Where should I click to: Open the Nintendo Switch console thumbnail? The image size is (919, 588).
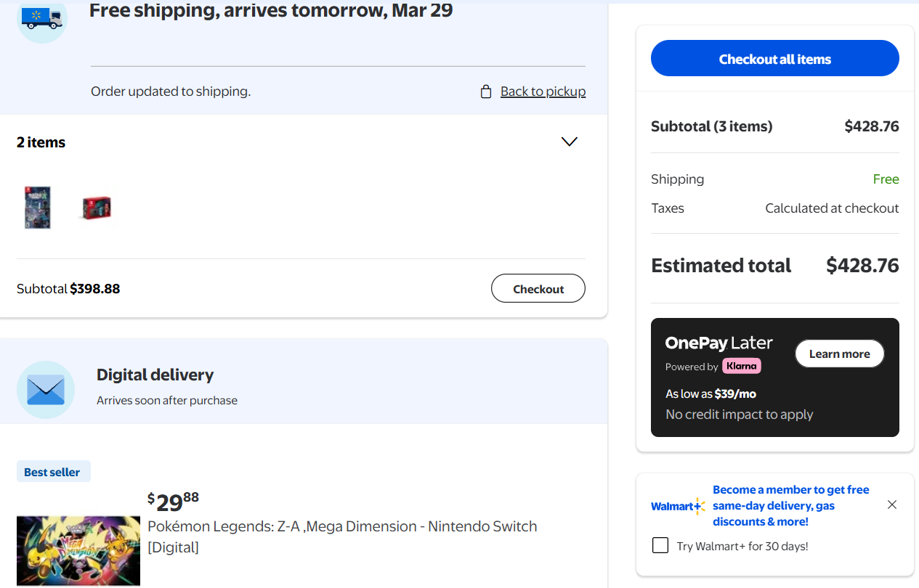pyautogui.click(x=96, y=208)
